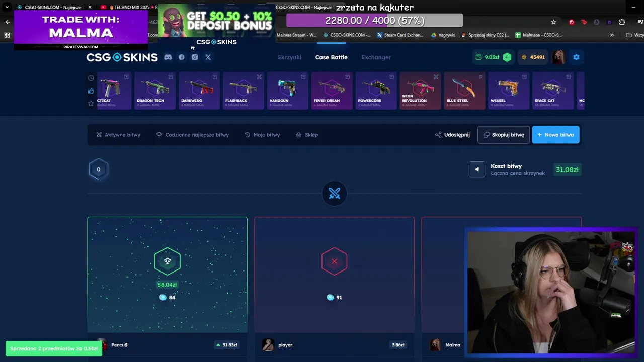Open the Sprzedaj skiny CS2 bookmark
Screen dimensions: 644x362
[486, 35]
